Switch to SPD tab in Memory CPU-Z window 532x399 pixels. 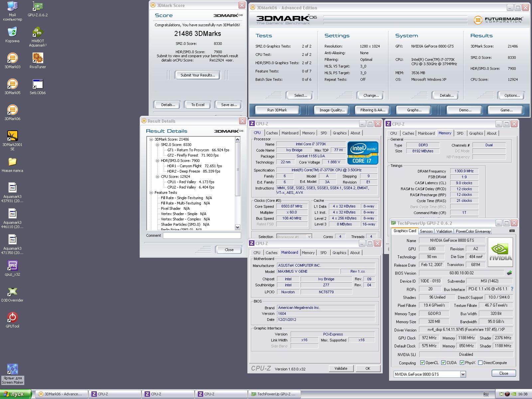pos(460,133)
